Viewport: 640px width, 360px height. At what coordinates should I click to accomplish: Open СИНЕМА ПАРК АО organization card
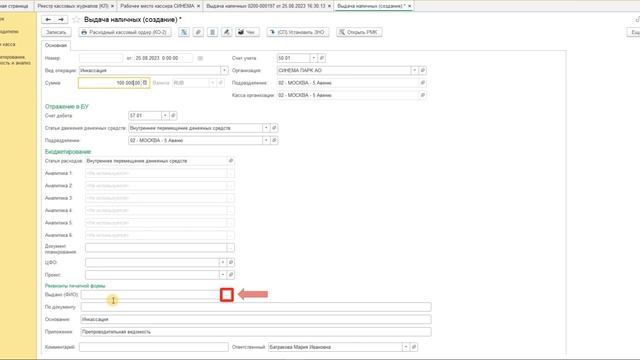click(422, 71)
